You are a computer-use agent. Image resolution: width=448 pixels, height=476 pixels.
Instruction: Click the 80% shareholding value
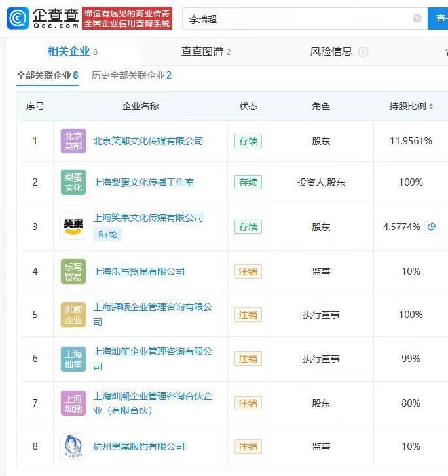click(411, 403)
